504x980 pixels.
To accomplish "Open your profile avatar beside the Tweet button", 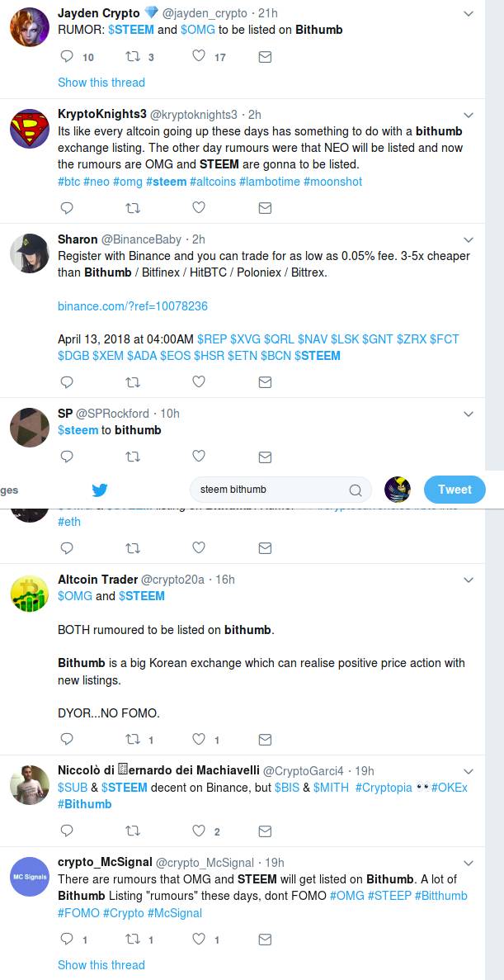I will click(396, 490).
